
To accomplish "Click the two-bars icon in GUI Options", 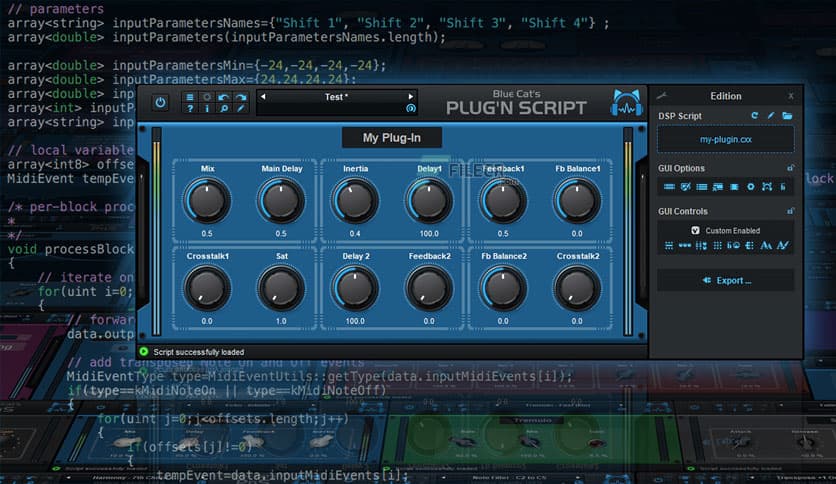I will pyautogui.click(x=669, y=187).
